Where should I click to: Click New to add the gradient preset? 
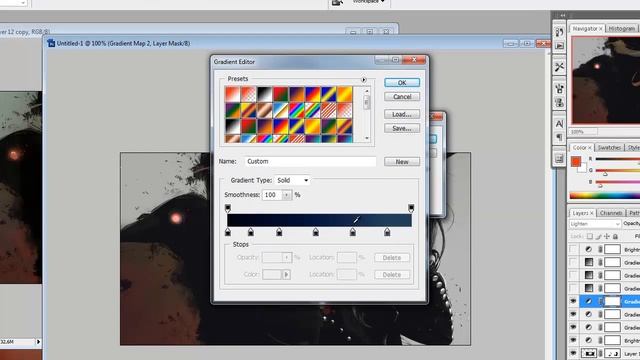tap(402, 162)
